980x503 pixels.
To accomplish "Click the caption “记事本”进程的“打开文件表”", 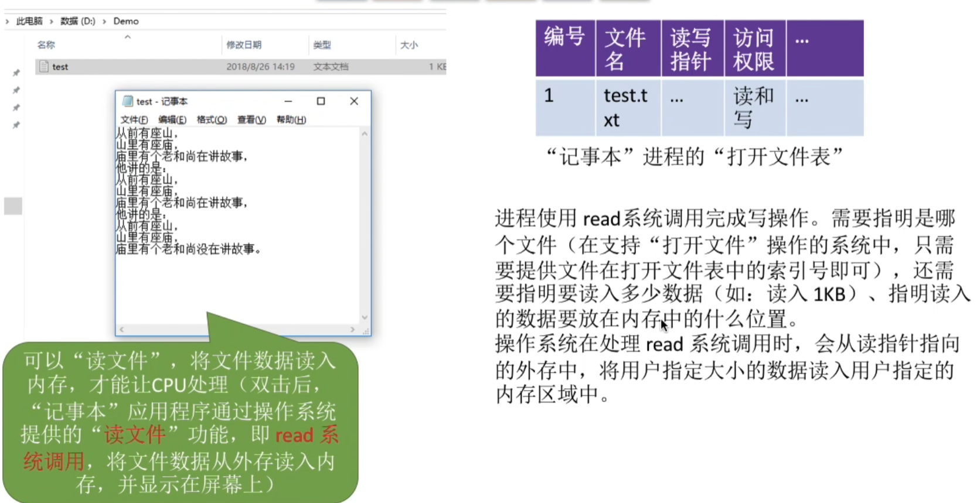I will 694,157.
